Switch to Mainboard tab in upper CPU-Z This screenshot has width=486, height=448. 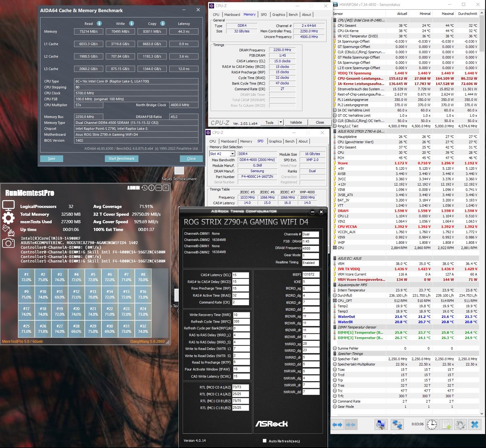(232, 15)
